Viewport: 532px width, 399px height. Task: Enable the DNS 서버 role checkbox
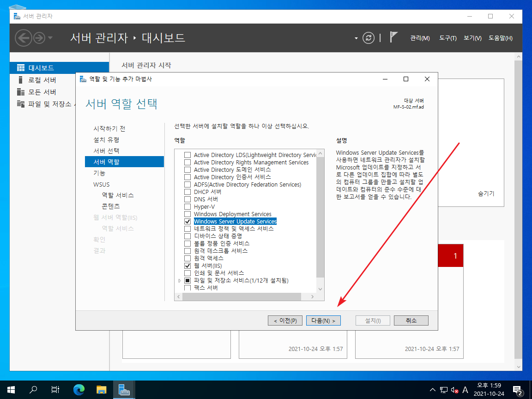click(x=187, y=199)
